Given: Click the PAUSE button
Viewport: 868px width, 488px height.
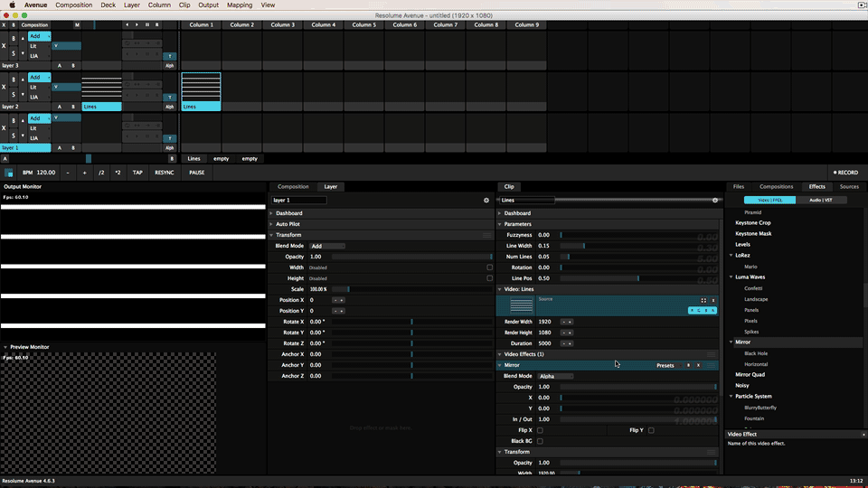Looking at the screenshot, I should pyautogui.click(x=196, y=173).
